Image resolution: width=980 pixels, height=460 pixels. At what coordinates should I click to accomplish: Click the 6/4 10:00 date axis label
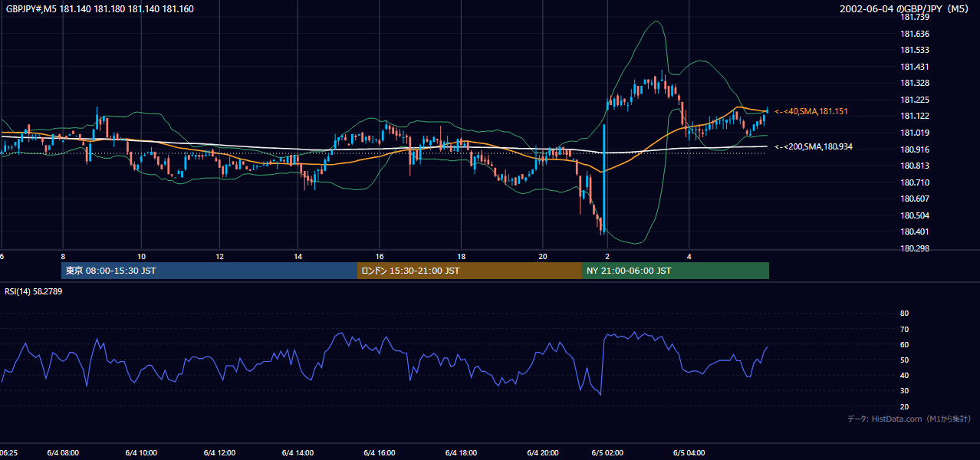[142, 453]
